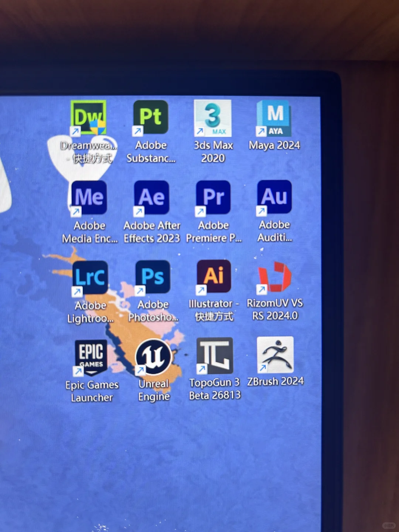Click the ZBrush 2024 desktop icon
399x532 pixels.
coord(276,354)
